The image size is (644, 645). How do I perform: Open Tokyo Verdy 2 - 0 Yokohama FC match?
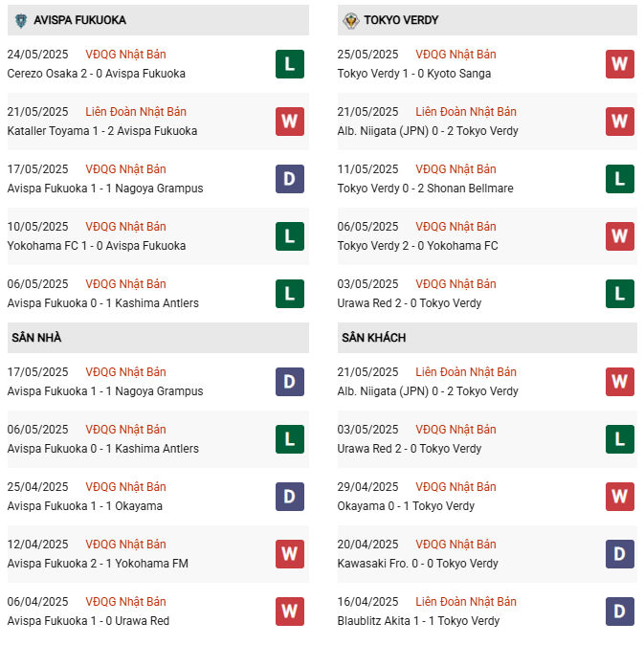(417, 246)
